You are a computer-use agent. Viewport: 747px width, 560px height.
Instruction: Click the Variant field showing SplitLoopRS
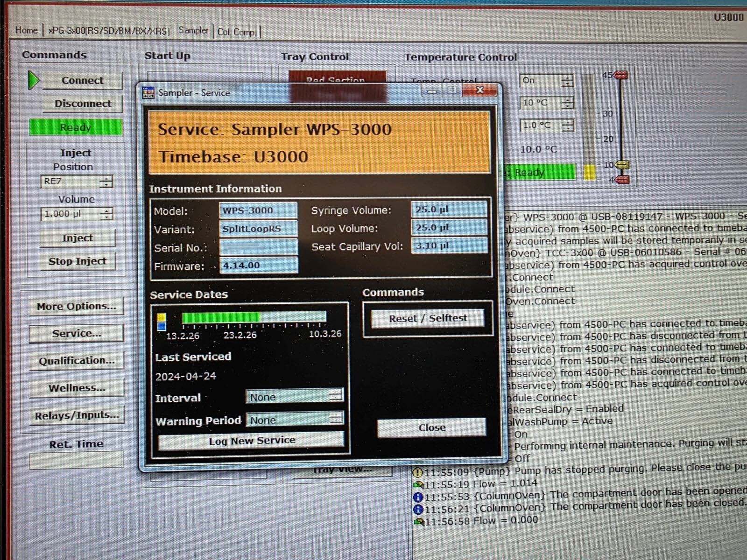point(258,229)
